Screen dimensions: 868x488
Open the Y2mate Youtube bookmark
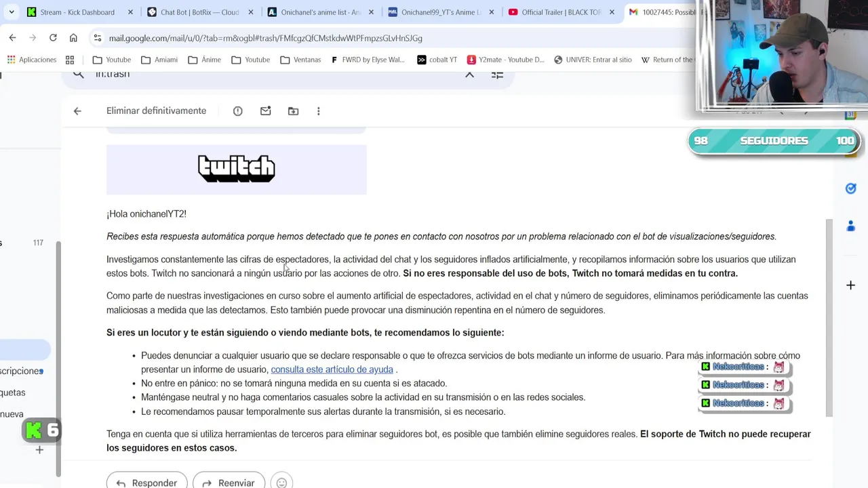[505, 60]
